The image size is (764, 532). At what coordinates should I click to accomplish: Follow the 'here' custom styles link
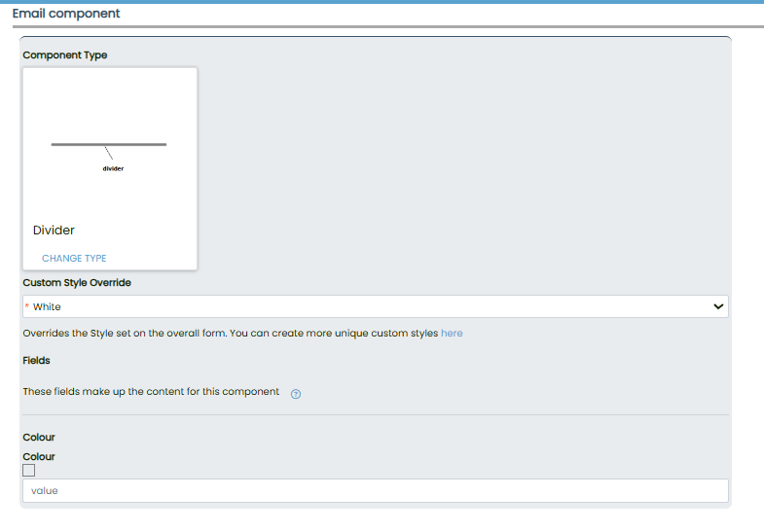click(x=452, y=333)
